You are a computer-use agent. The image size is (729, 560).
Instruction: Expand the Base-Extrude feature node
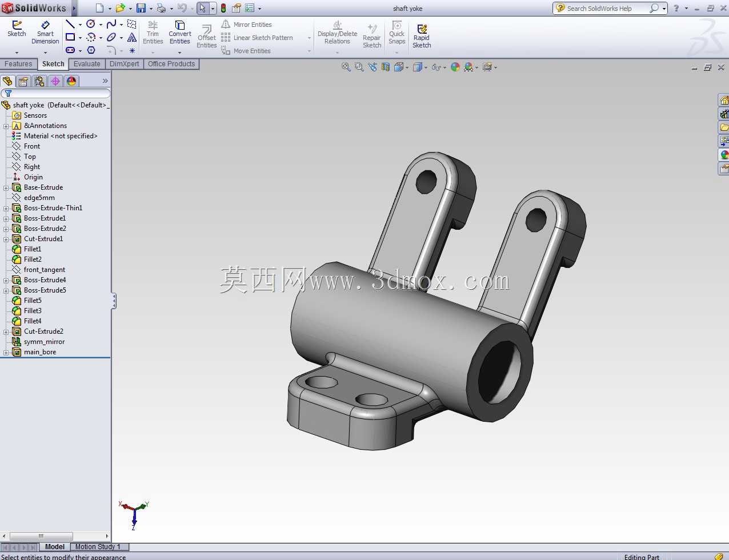coord(6,187)
